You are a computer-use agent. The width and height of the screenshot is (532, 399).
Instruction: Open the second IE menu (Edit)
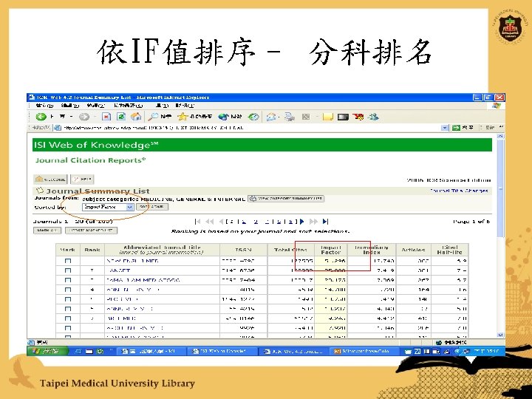coord(70,106)
